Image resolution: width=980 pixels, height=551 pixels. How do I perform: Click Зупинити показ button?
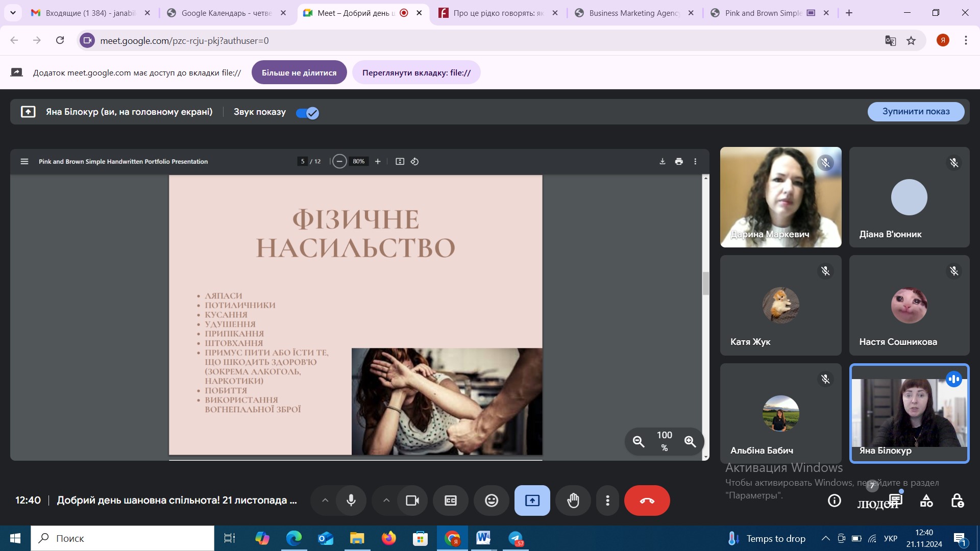(x=916, y=112)
